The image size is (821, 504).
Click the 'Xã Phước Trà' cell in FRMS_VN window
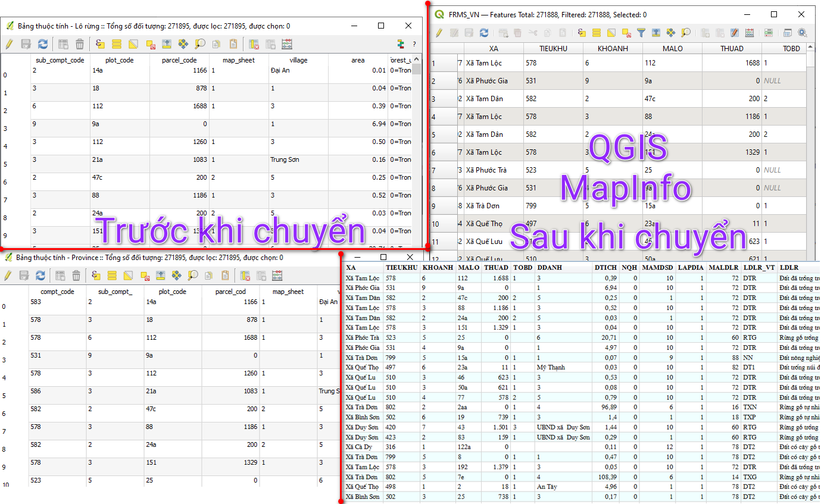point(494,170)
